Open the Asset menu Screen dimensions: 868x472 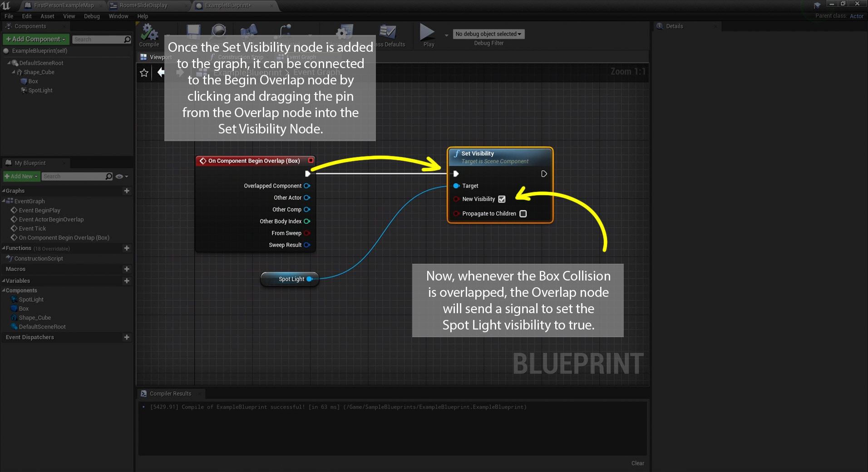click(47, 16)
